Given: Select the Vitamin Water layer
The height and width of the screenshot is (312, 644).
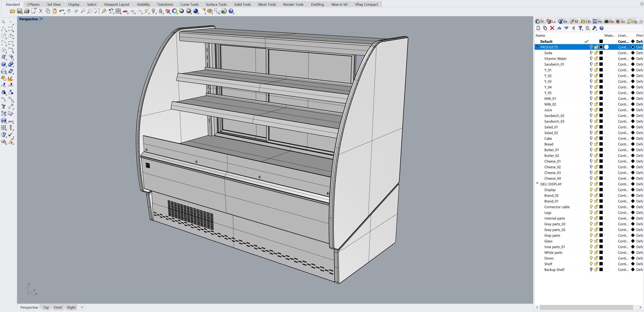Looking at the screenshot, I should (x=555, y=58).
